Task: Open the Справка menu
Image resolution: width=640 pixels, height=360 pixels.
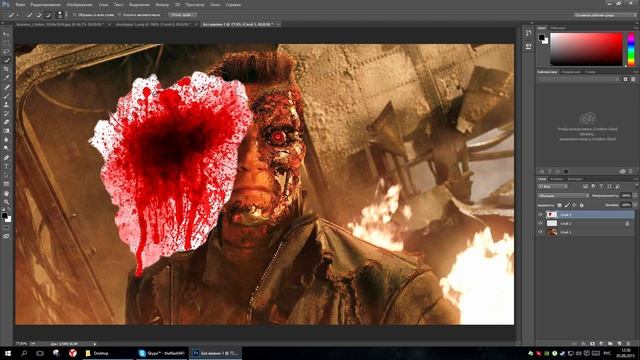Action: 233,5
